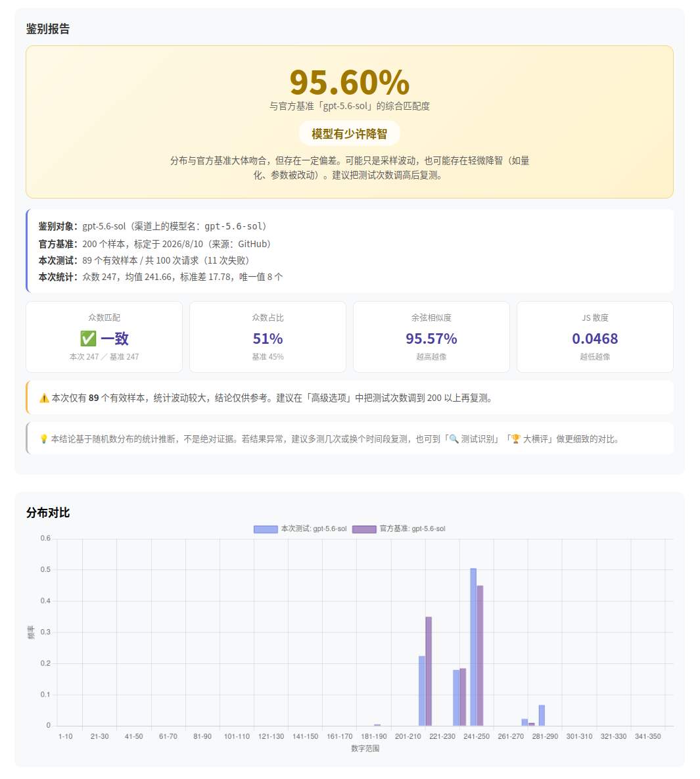Open the 大横评 link text
The width and height of the screenshot is (700, 779).
536,439
